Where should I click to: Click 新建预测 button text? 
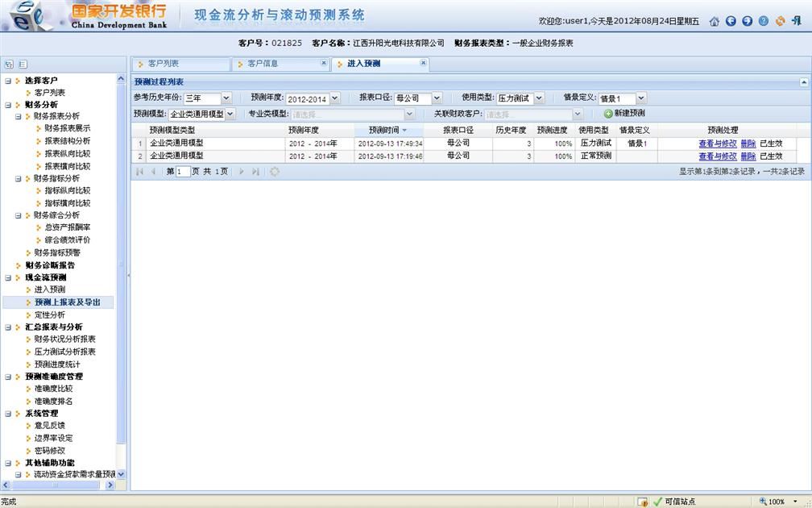629,114
